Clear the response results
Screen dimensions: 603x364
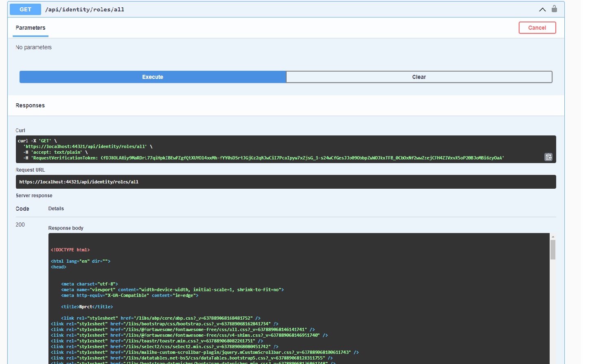(419, 77)
